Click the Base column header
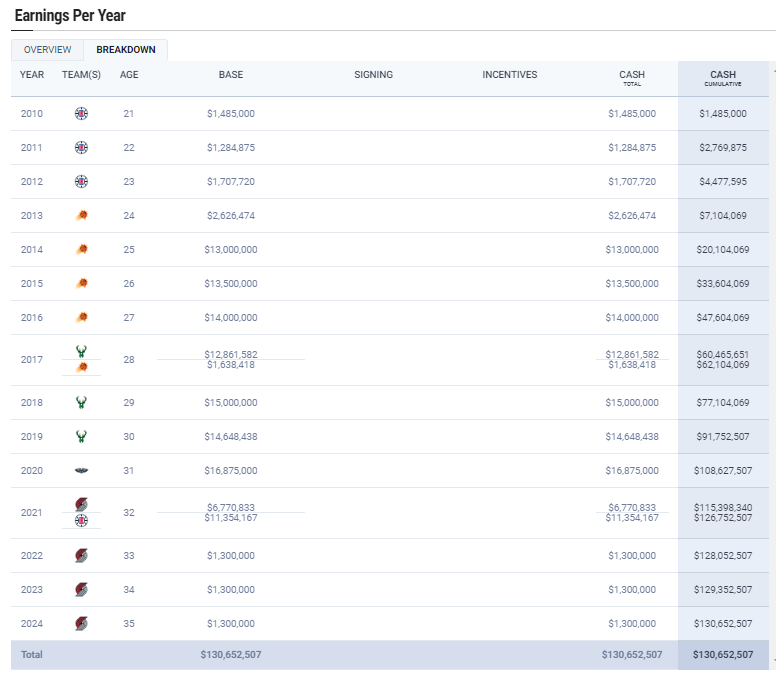Screen dimensions: 776x674 click(231, 75)
